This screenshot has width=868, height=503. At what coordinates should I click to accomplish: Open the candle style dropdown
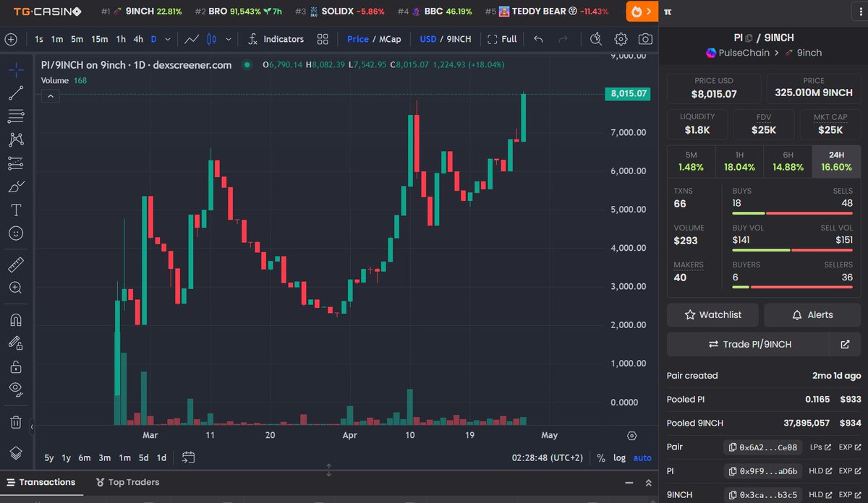[x=228, y=40]
